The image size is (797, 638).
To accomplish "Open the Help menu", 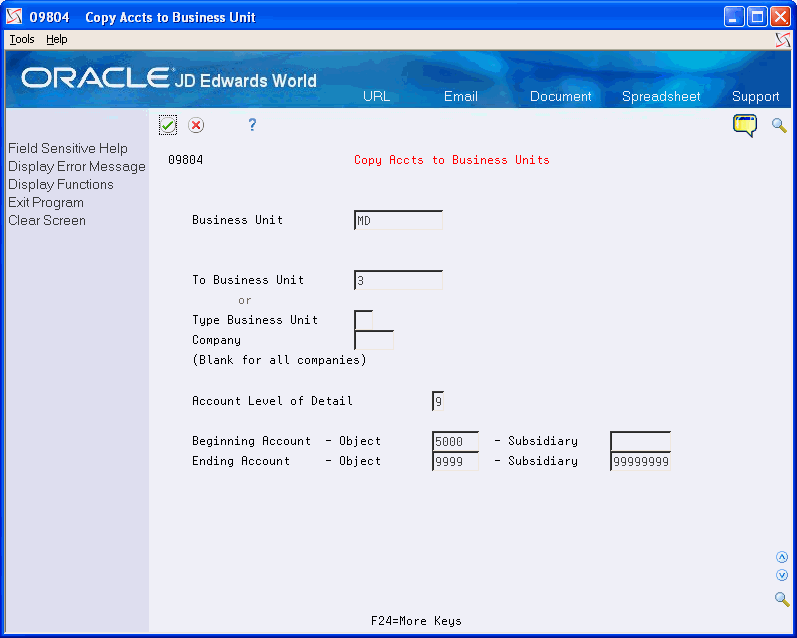I will [56, 39].
